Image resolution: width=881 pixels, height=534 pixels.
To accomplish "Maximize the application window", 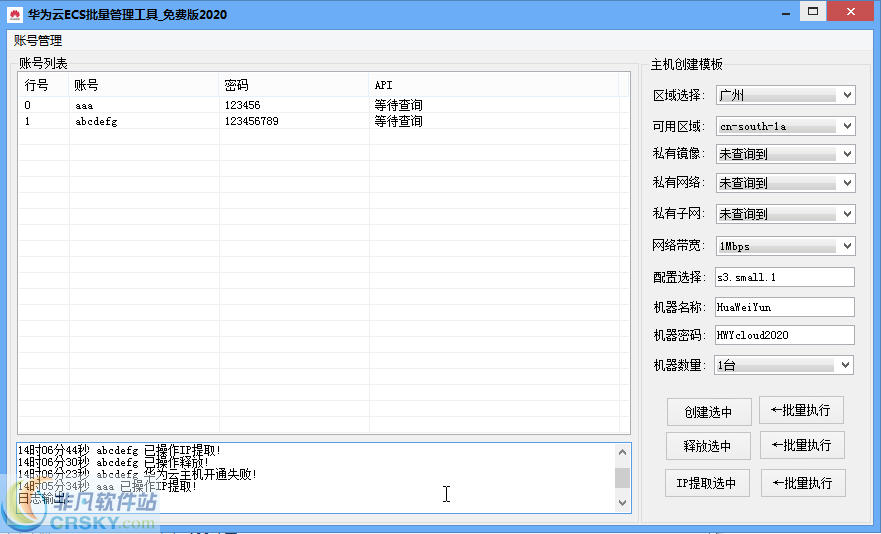I will point(812,12).
